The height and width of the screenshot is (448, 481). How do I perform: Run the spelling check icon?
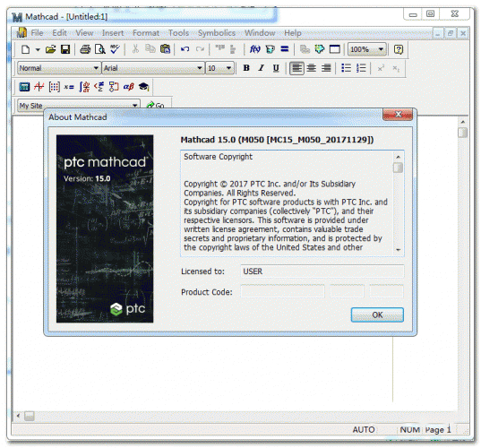[x=115, y=49]
